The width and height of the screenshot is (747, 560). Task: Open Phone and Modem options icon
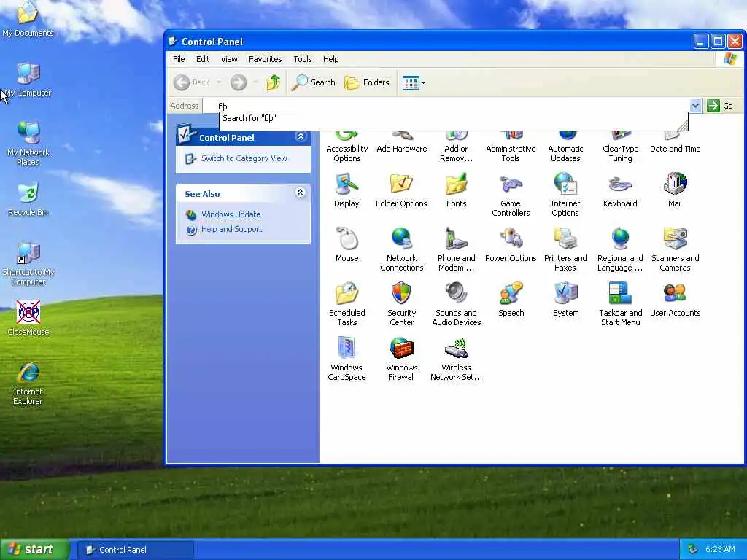tap(456, 249)
